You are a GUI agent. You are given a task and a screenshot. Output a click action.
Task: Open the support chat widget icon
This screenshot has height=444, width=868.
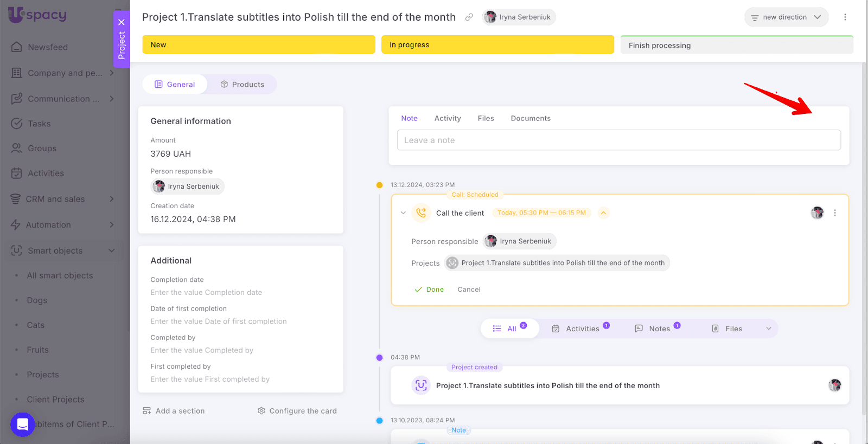pos(22,424)
